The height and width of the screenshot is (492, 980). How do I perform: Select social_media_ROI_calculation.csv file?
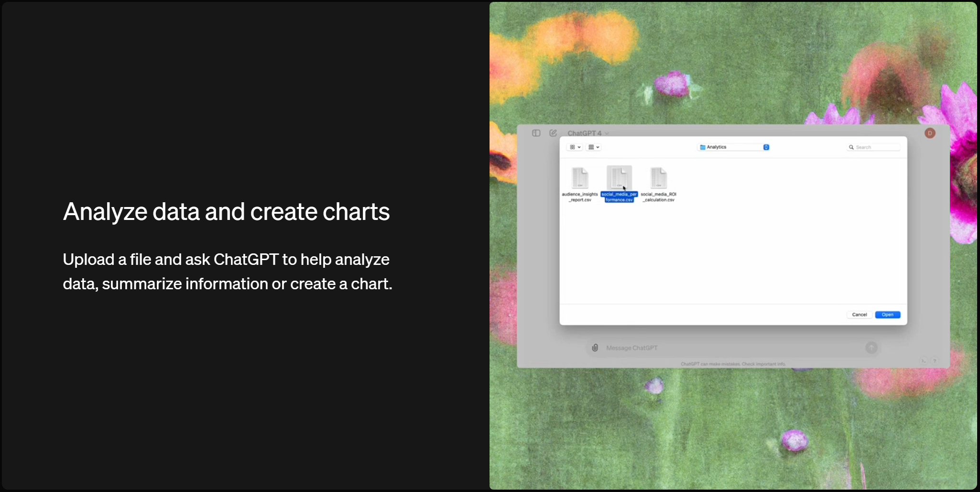click(x=658, y=179)
